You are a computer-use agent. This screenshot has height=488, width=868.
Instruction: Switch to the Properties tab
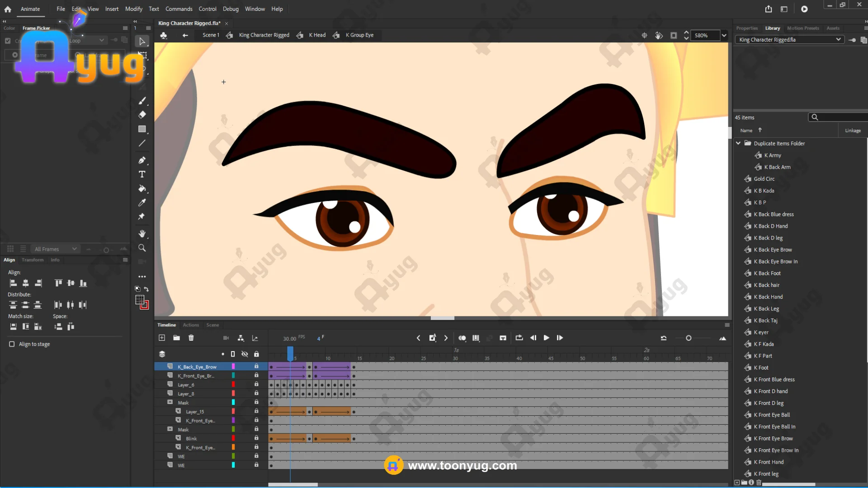(747, 28)
